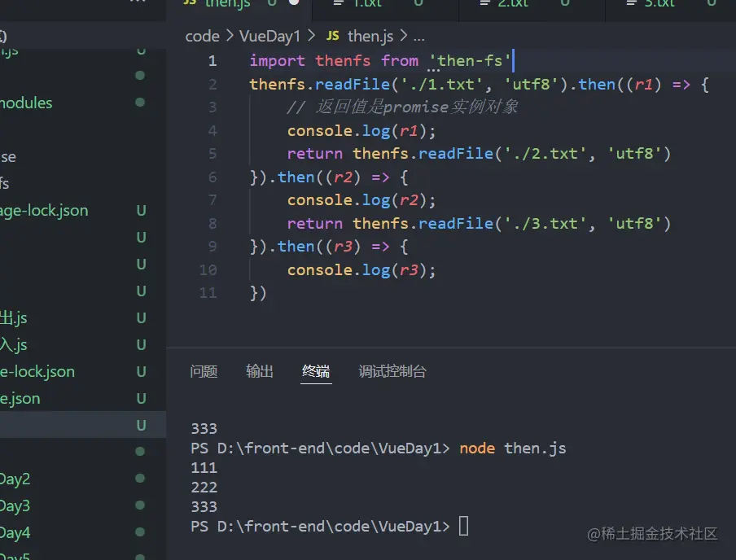
Task: Select the '出.js' file in explorer
Action: click(14, 317)
